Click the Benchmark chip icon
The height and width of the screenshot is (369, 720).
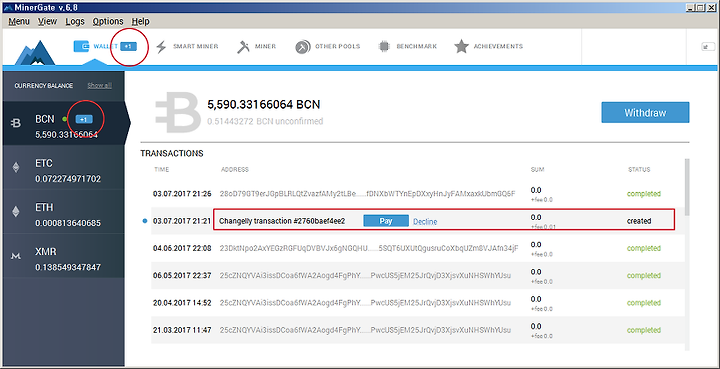click(384, 46)
